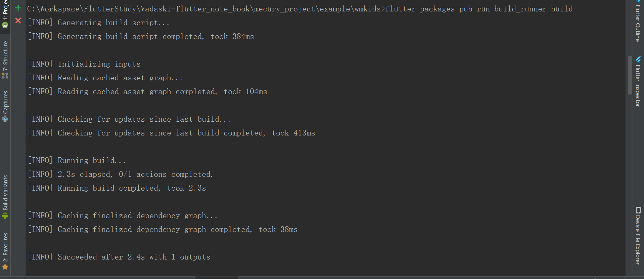This screenshot has width=644, height=279.
Task: Open the Device File Explorer panel
Action: pos(638,236)
